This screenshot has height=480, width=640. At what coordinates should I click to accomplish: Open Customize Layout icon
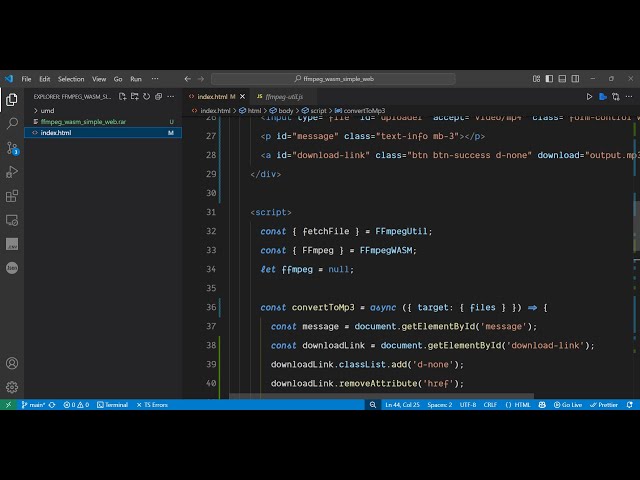tap(536, 79)
